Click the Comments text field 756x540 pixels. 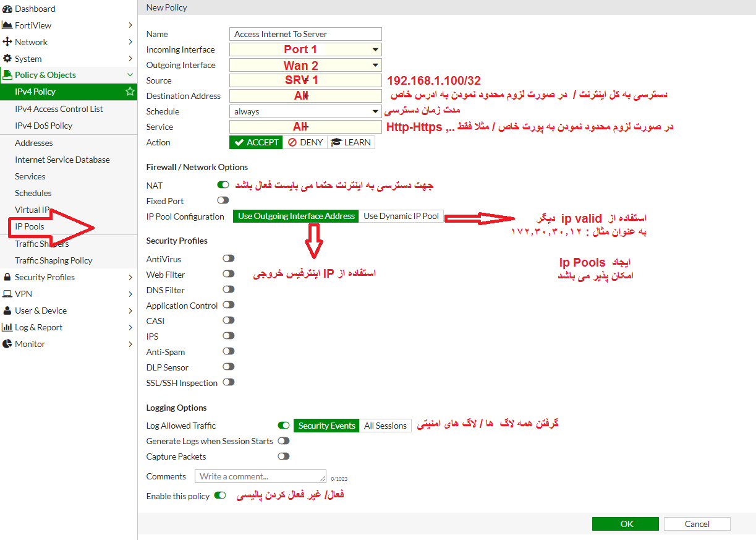260,476
